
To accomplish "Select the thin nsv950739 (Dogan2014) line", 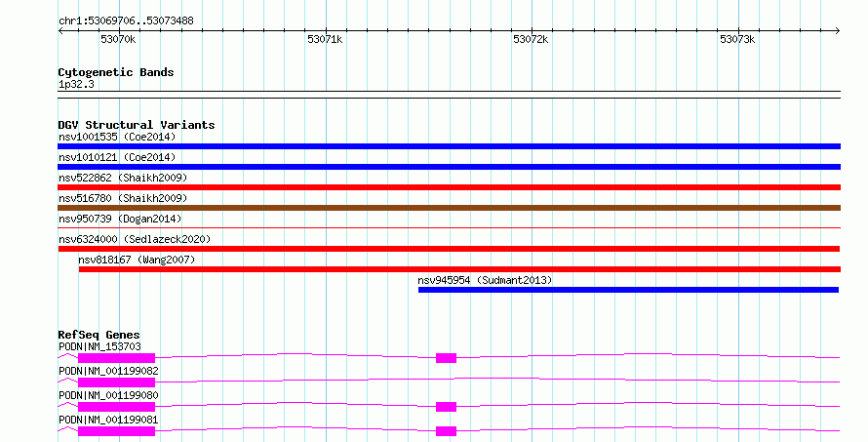I will click(449, 227).
